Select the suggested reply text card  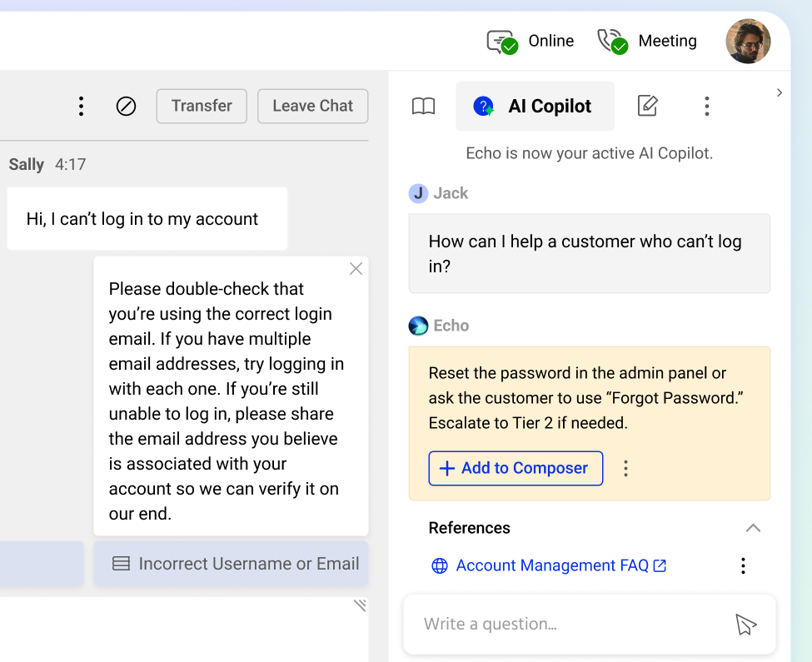click(x=231, y=396)
